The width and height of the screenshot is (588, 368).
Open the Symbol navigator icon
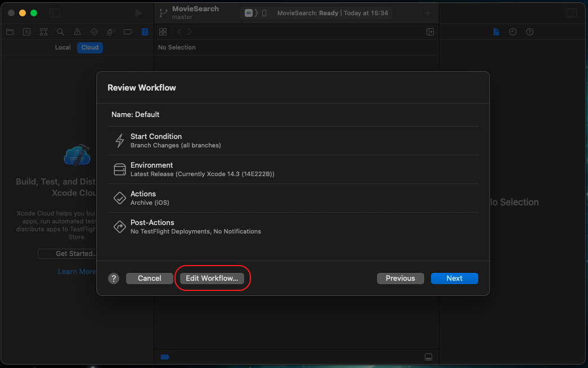pyautogui.click(x=43, y=32)
